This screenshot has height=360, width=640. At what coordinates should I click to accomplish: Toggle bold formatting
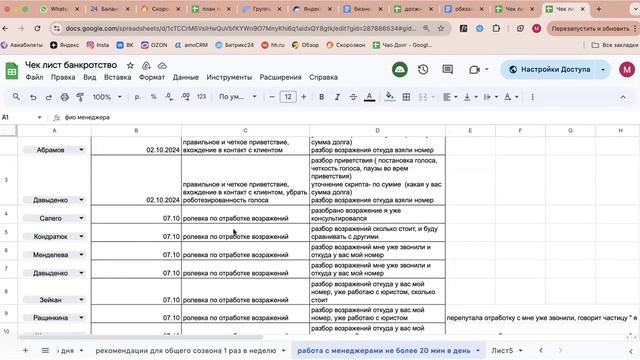click(322, 97)
